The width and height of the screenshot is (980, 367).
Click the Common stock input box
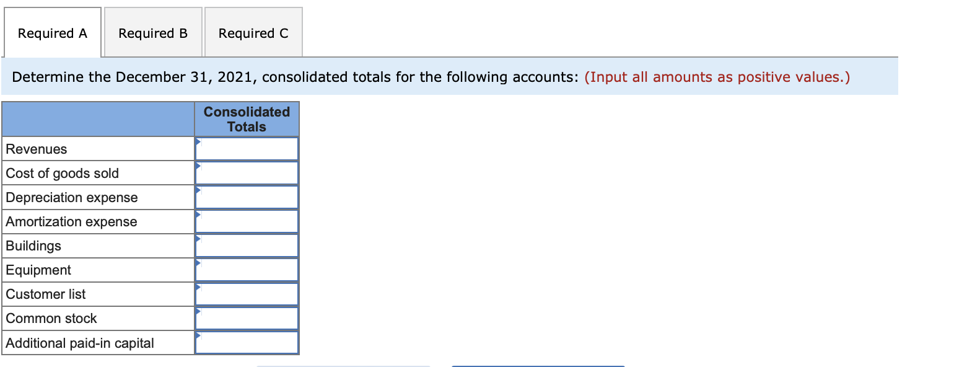(248, 318)
